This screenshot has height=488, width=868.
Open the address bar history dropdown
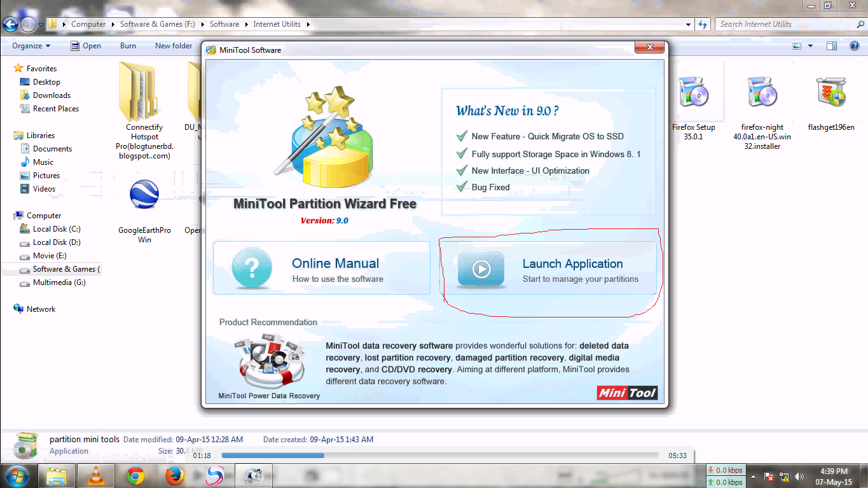coord(689,24)
